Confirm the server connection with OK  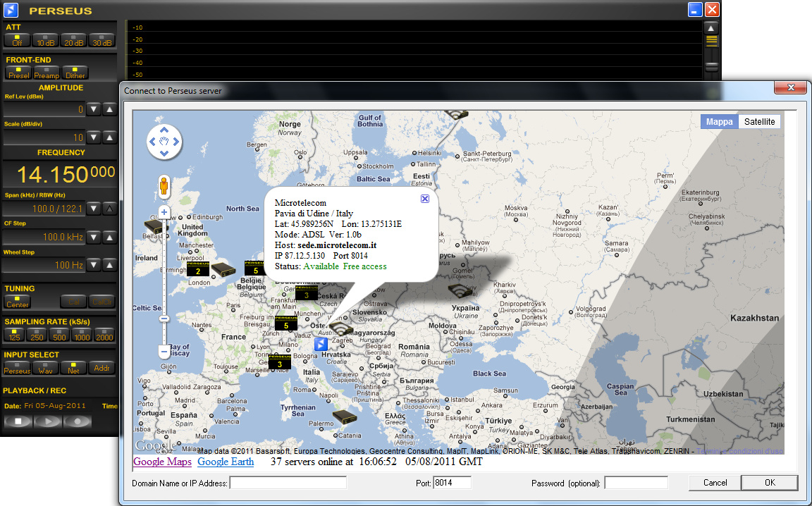point(770,483)
